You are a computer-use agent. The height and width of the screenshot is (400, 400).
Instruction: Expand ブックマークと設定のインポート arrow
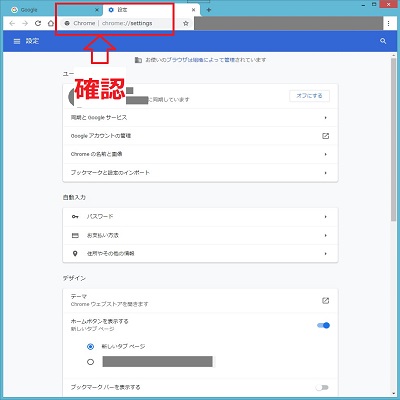(326, 173)
